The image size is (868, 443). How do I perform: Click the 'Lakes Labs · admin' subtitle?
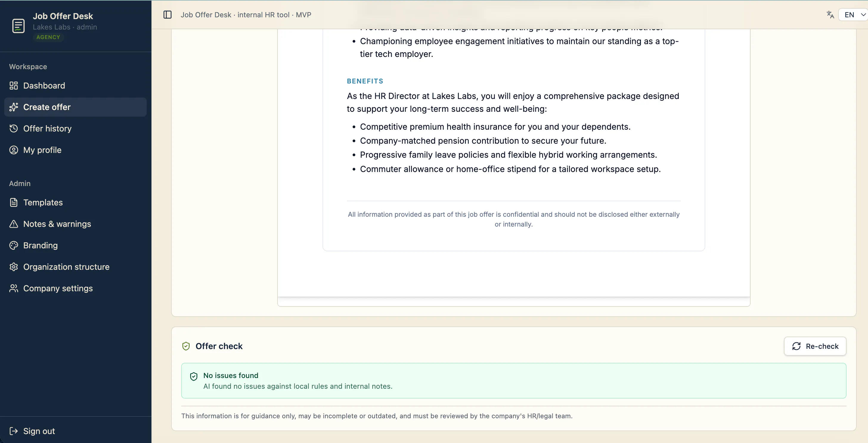coord(65,27)
